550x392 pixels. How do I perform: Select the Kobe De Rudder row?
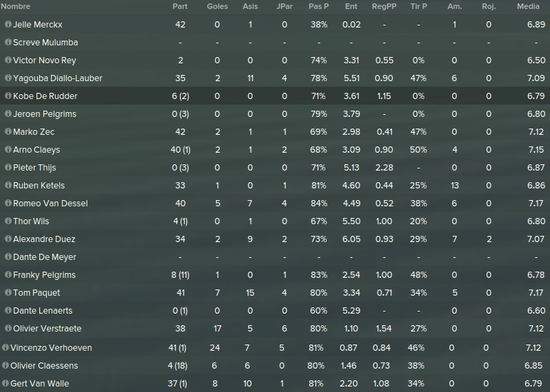click(x=275, y=96)
